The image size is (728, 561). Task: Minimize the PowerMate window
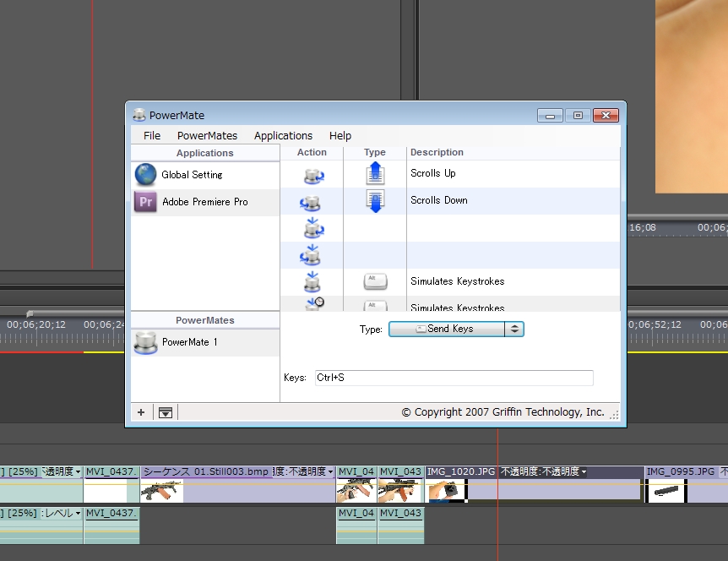(x=550, y=115)
